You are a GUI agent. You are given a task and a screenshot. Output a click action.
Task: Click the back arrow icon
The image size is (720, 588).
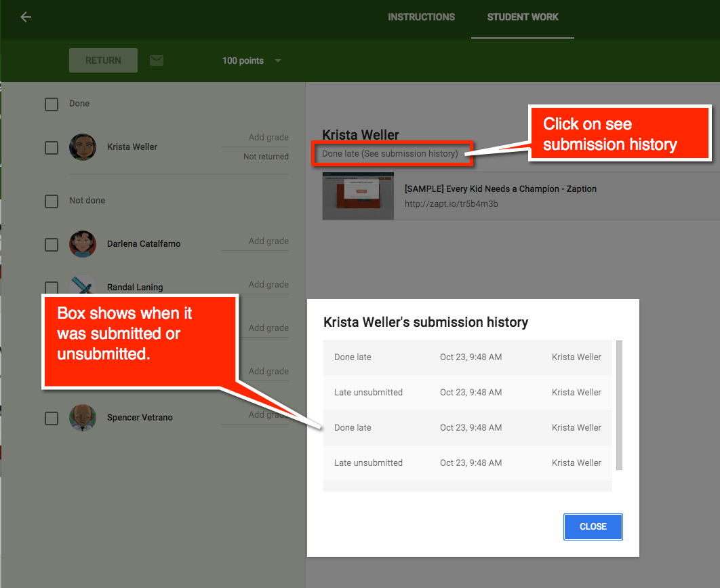coord(26,17)
